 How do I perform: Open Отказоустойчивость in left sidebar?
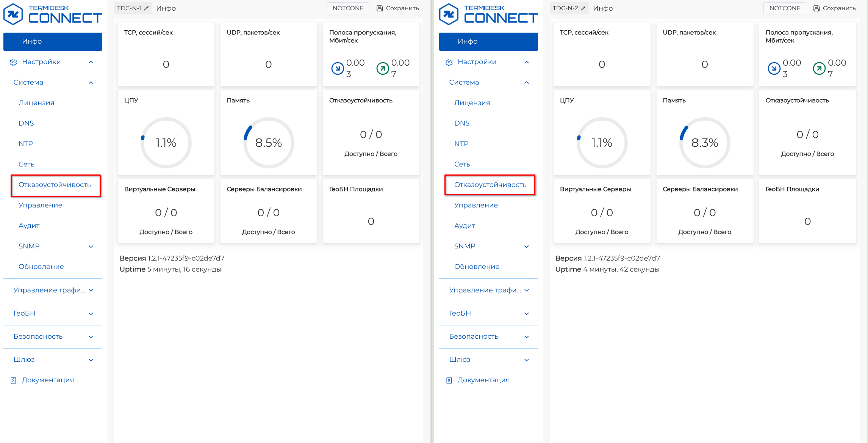pyautogui.click(x=55, y=185)
